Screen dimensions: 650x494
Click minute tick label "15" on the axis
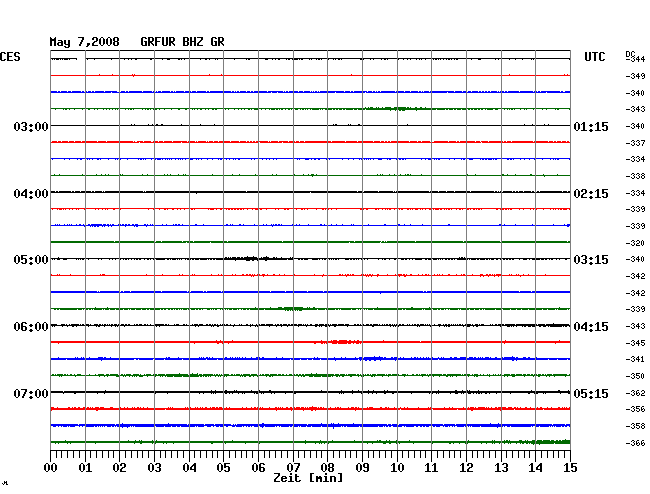click(x=570, y=467)
